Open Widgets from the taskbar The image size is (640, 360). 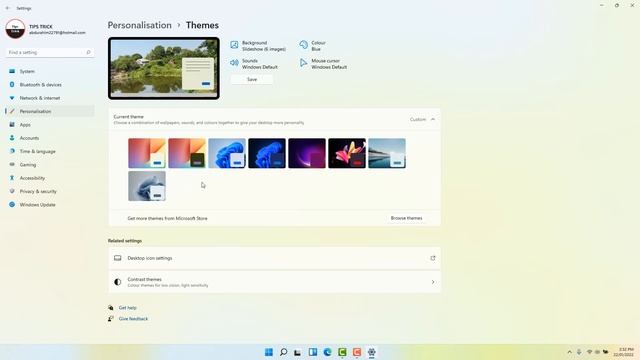point(313,352)
